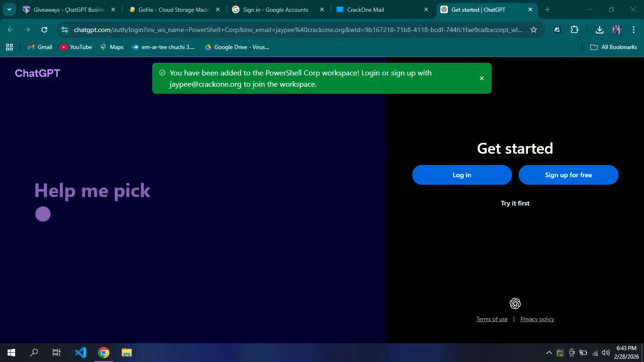Open the em-ar-tee chuchi bookmark
This screenshot has width=644, height=362.
click(x=163, y=47)
